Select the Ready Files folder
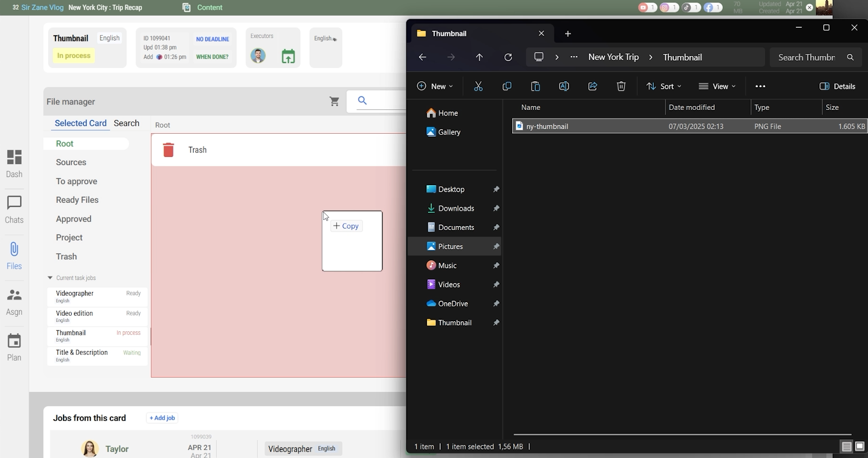Image resolution: width=868 pixels, height=458 pixels. pyautogui.click(x=77, y=200)
